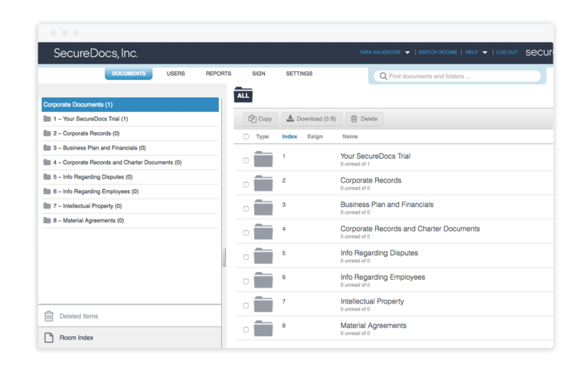This screenshot has width=588, height=381.
Task: Click the Log Out link
Action: (x=507, y=53)
